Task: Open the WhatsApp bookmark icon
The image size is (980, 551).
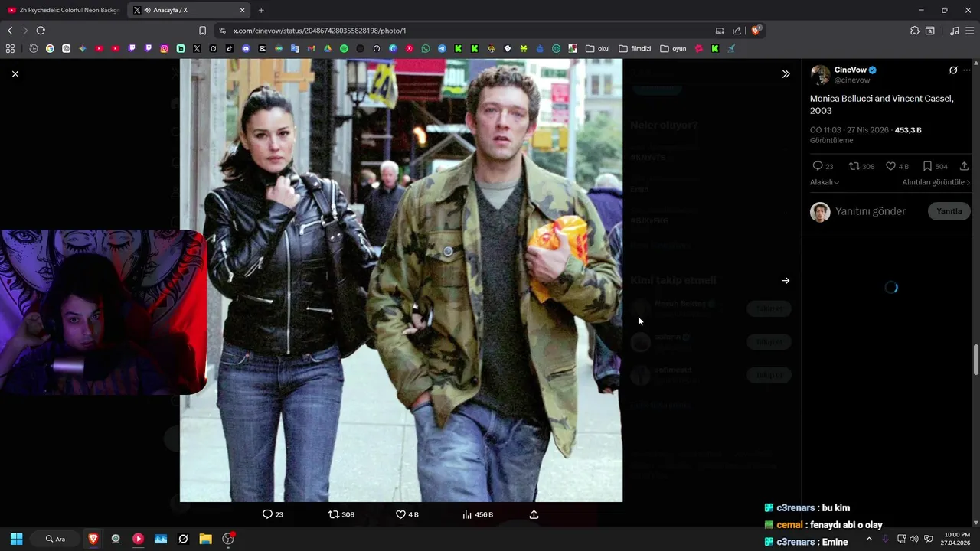Action: (426, 48)
